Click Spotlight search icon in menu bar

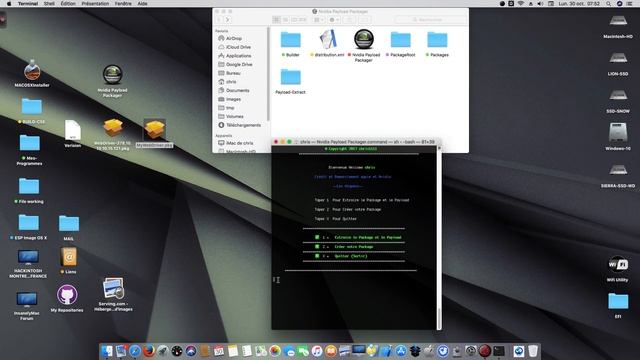[608, 3]
